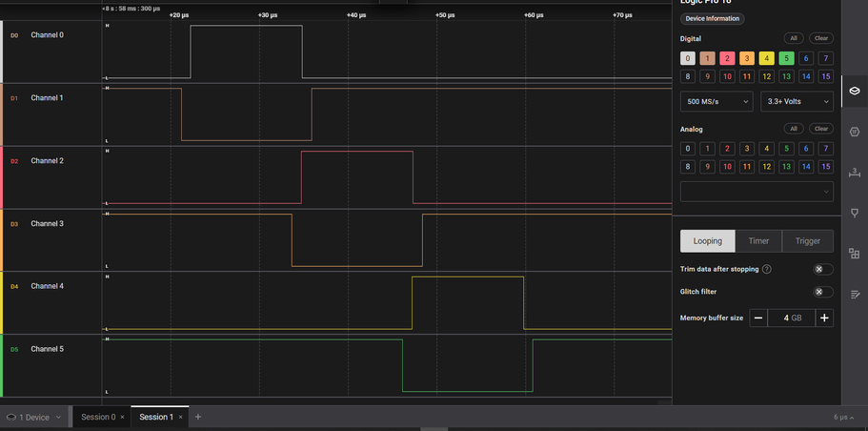Click All for Analog channels

[x=794, y=129]
